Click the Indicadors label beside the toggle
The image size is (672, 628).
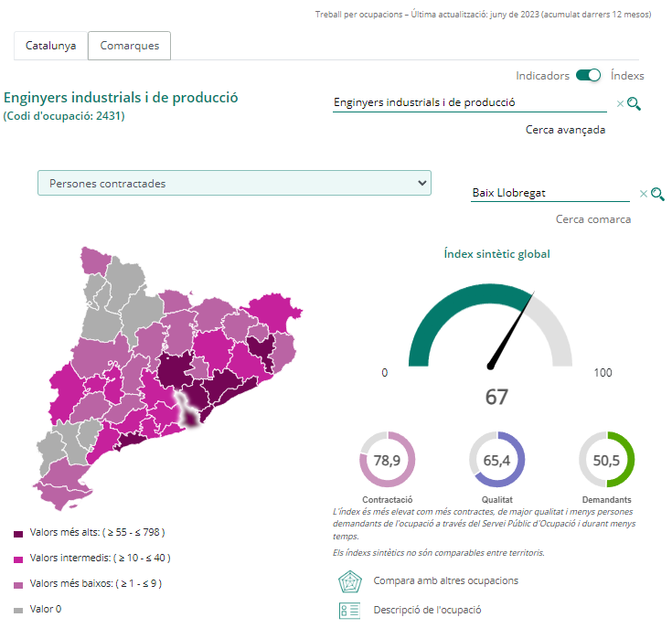tap(542, 76)
